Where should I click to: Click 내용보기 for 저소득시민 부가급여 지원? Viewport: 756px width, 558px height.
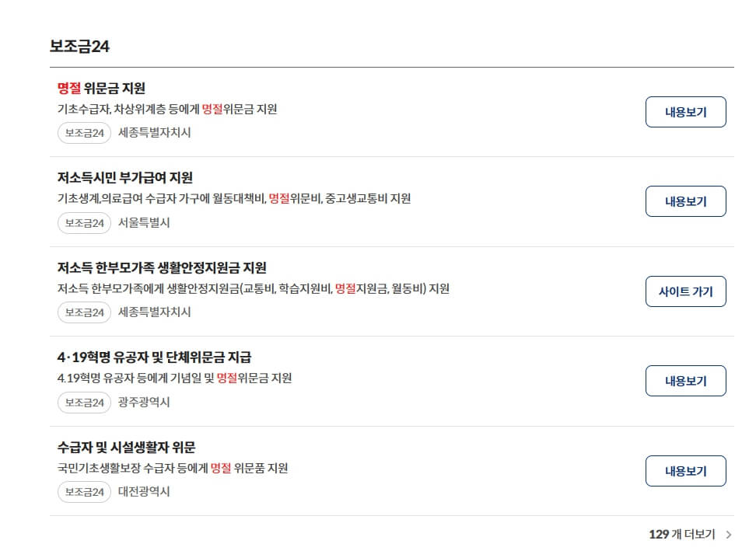click(685, 201)
